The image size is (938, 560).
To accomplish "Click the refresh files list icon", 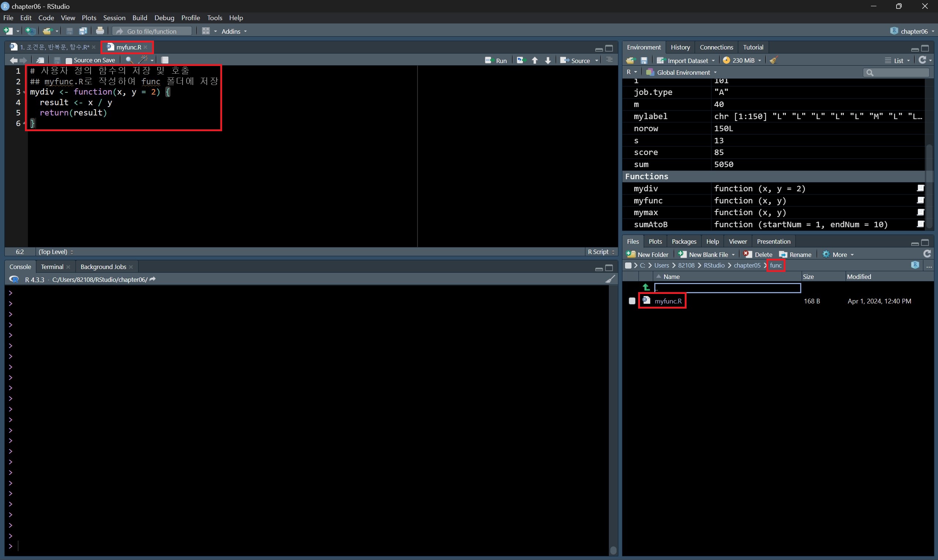I will point(927,254).
